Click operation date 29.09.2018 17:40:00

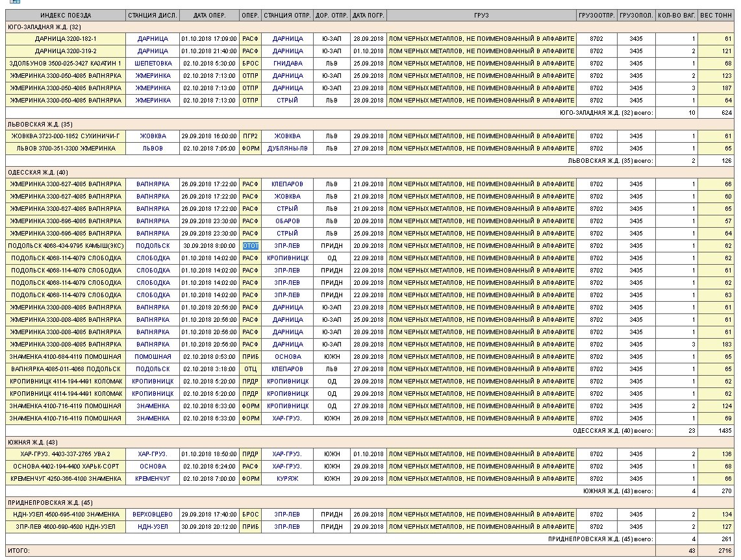[209, 514]
